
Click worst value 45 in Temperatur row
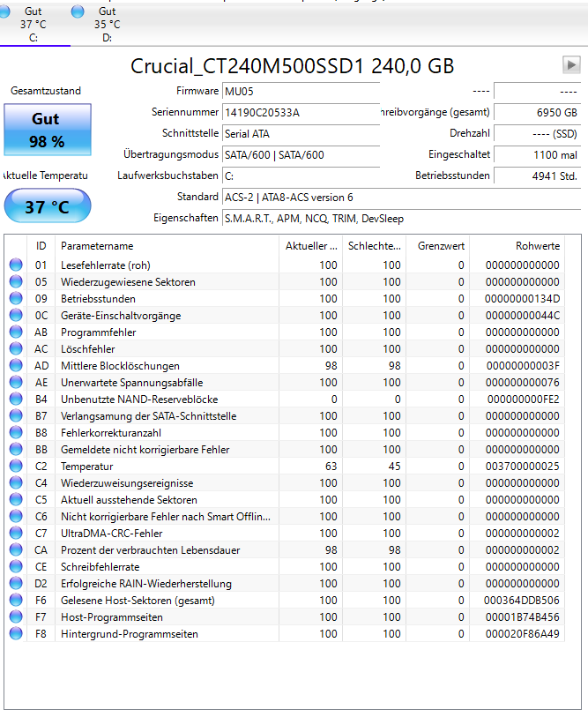pyautogui.click(x=395, y=467)
